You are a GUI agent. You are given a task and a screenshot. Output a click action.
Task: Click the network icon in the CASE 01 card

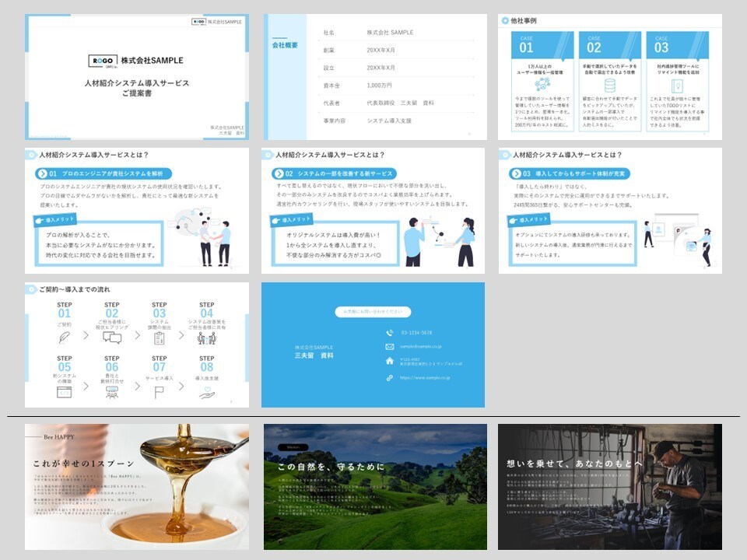pos(542,84)
